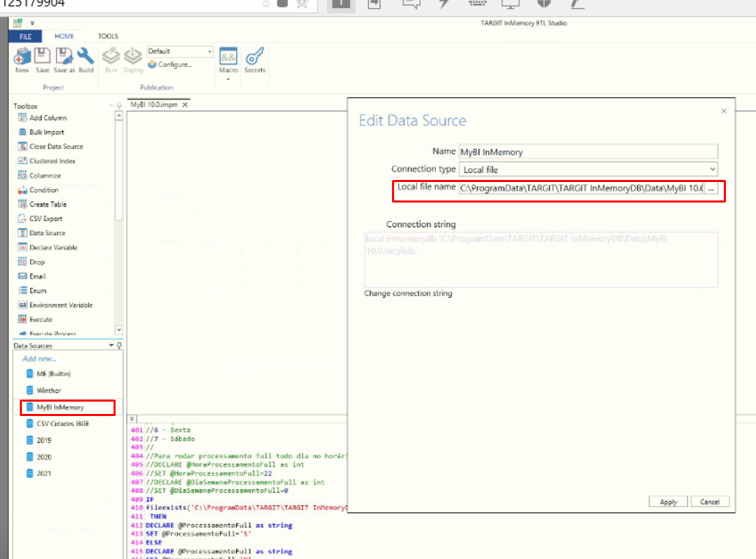
Task: Select the MyBI 10.0.impm document tab
Action: (x=154, y=105)
